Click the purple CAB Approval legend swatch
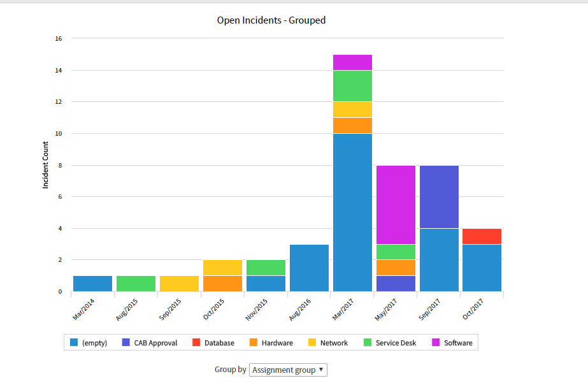 point(126,343)
